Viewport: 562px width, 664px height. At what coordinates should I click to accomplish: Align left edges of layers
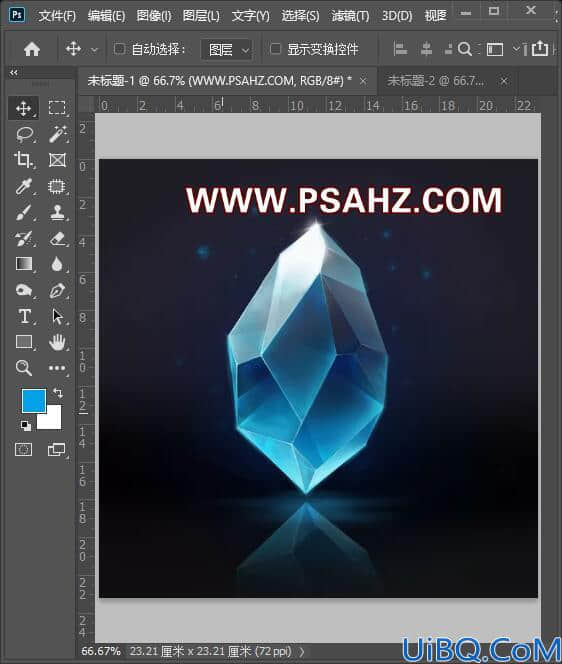[x=400, y=49]
